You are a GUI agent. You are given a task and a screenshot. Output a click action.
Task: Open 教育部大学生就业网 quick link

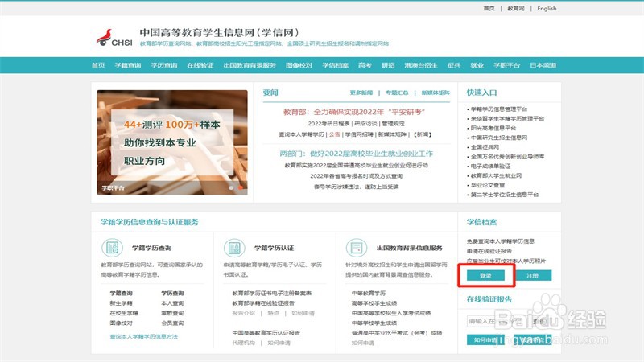point(496,175)
